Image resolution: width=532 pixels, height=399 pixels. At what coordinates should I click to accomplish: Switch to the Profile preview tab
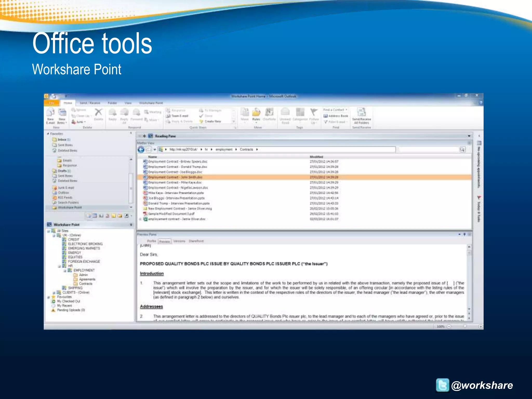click(x=151, y=241)
